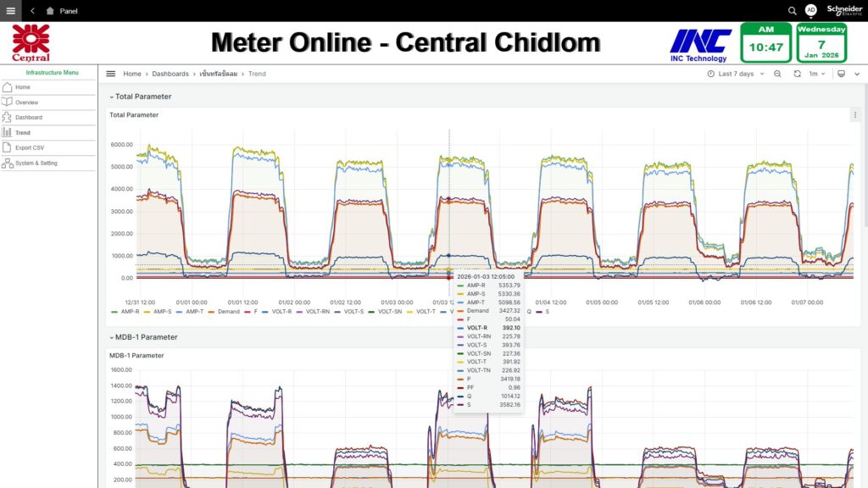Click the Home breadcrumb link
The image size is (868, 488).
131,74
